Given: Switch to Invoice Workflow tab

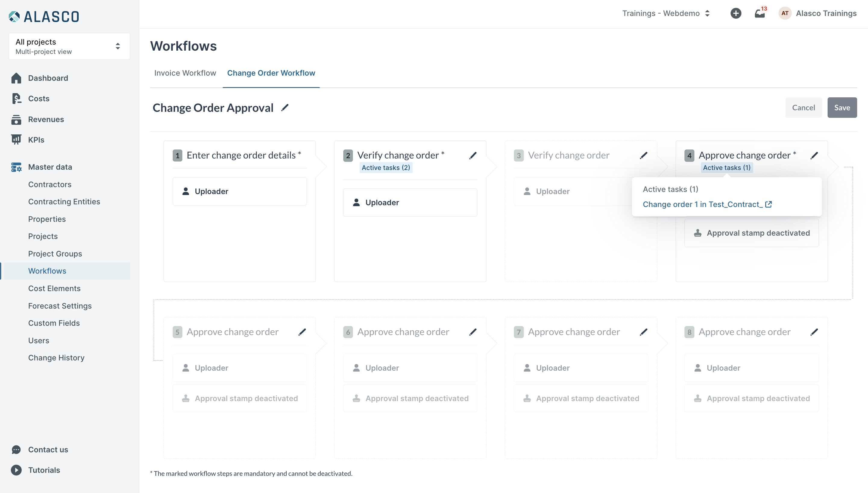Looking at the screenshot, I should pyautogui.click(x=185, y=73).
